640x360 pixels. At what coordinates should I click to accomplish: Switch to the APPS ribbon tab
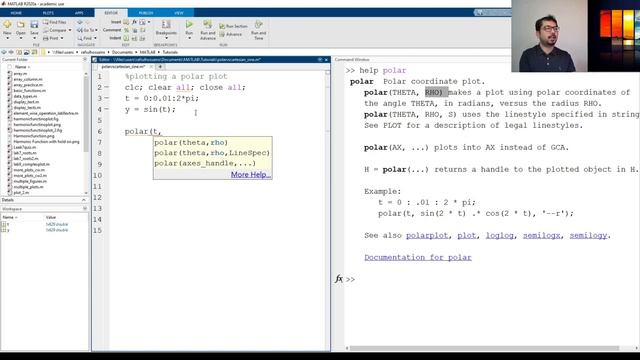click(x=79, y=13)
